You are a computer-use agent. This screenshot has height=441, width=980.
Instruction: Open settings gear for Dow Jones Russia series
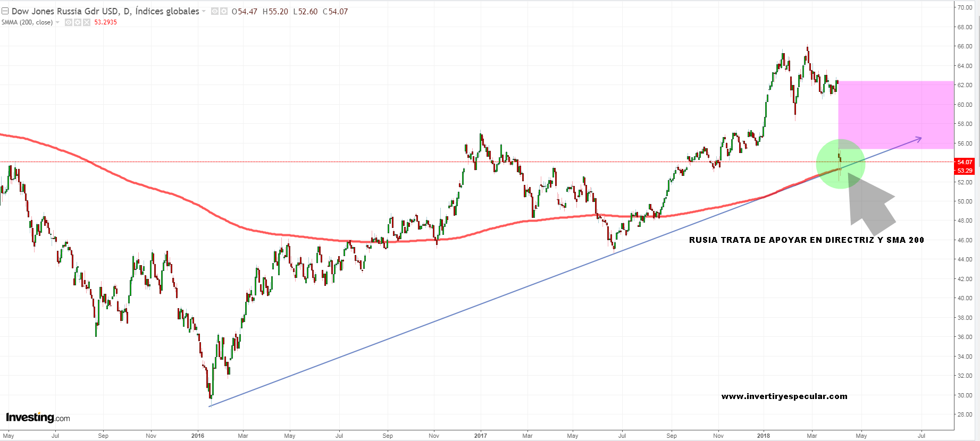click(224, 11)
